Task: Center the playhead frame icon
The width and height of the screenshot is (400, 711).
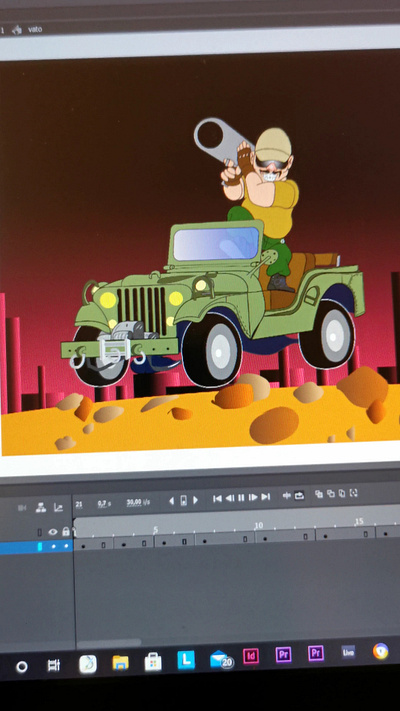Action: pyautogui.click(x=287, y=496)
